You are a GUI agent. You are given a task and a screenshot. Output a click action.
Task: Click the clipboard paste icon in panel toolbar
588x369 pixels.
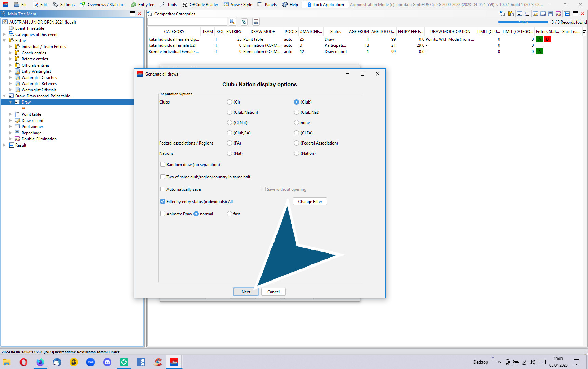511,14
